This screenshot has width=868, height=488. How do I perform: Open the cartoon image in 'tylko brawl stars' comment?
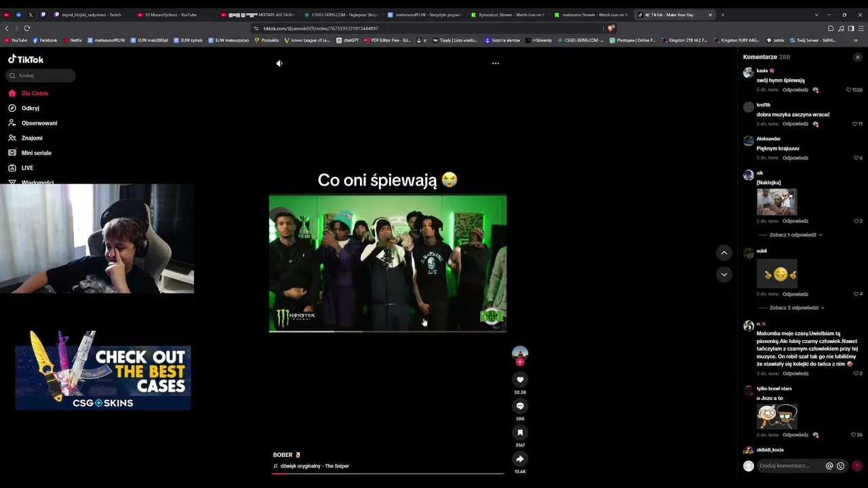click(777, 417)
